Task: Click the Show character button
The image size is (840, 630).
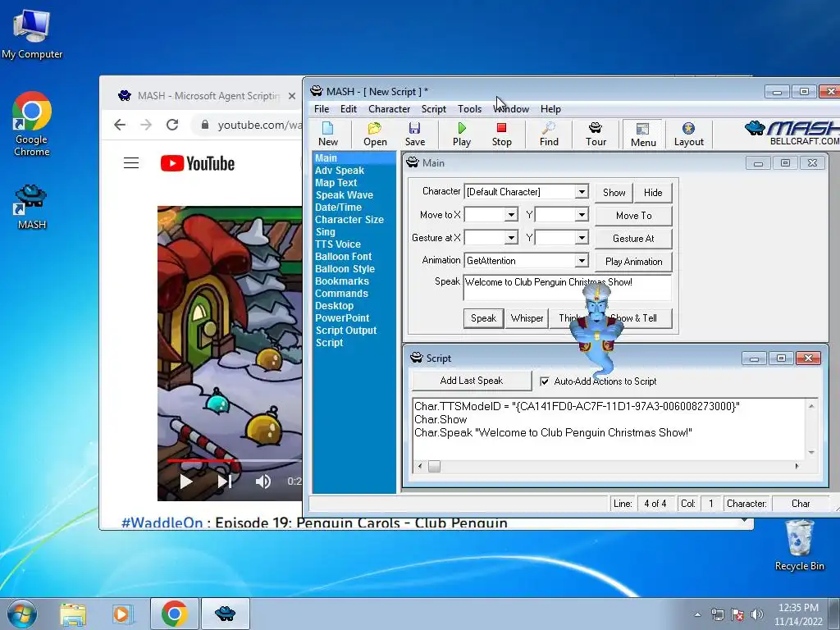Action: coord(614,192)
